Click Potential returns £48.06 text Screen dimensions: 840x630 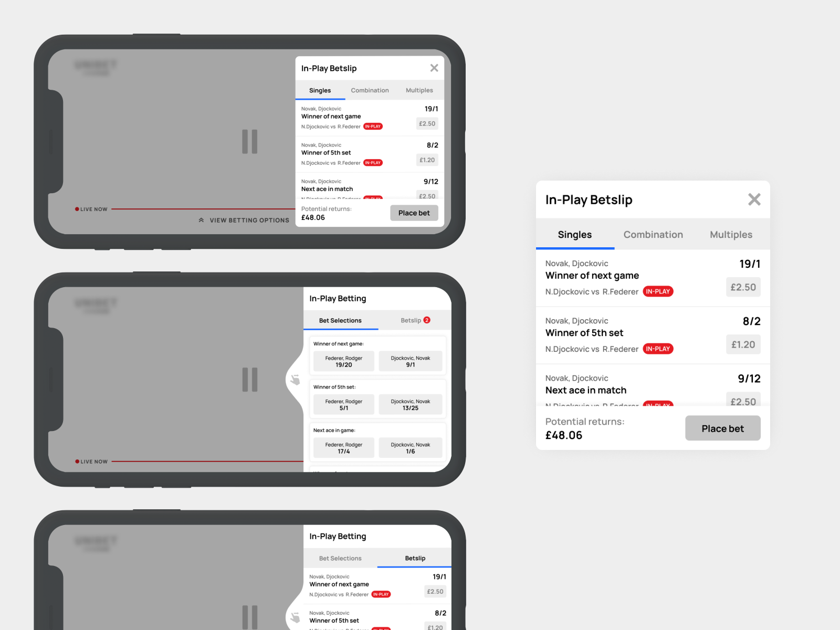point(584,428)
